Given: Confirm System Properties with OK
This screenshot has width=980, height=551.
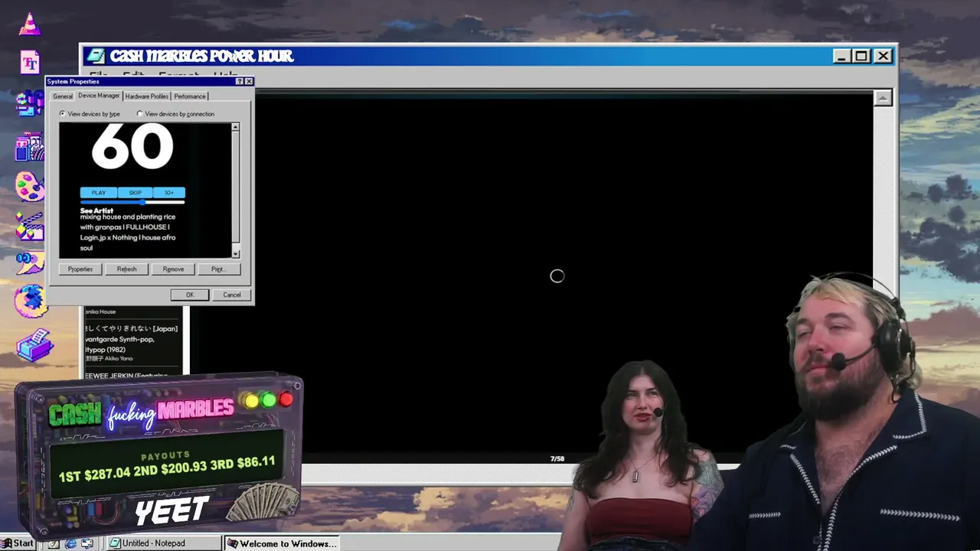Looking at the screenshot, I should pos(190,295).
